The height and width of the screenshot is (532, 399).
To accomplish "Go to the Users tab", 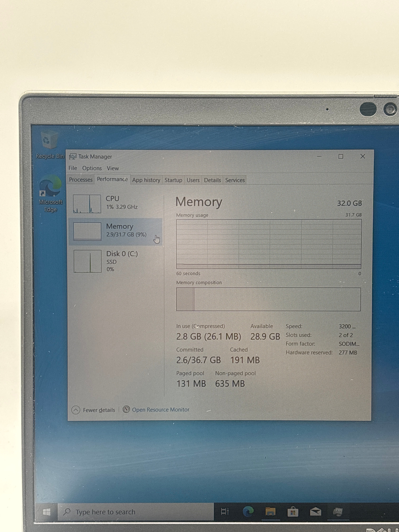I will [193, 180].
